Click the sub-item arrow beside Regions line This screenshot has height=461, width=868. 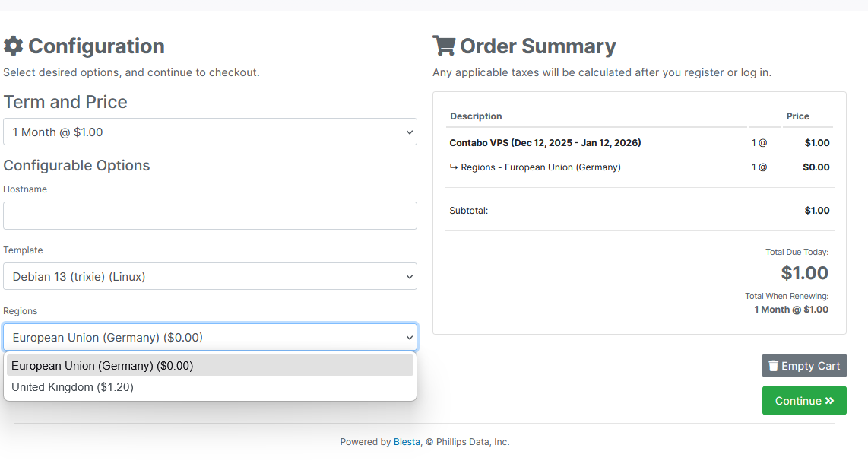[x=454, y=167]
